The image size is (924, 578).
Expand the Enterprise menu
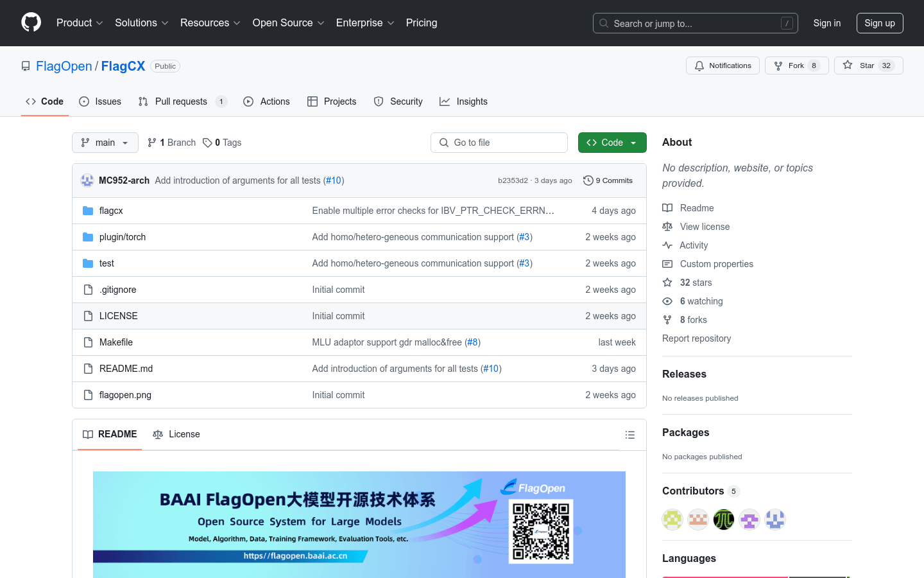pyautogui.click(x=365, y=23)
